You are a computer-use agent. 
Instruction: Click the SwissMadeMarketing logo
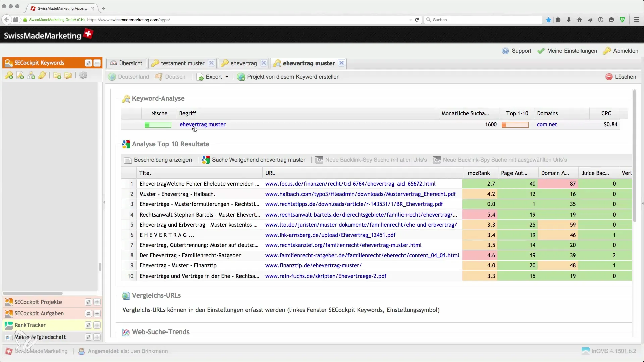pyautogui.click(x=48, y=35)
